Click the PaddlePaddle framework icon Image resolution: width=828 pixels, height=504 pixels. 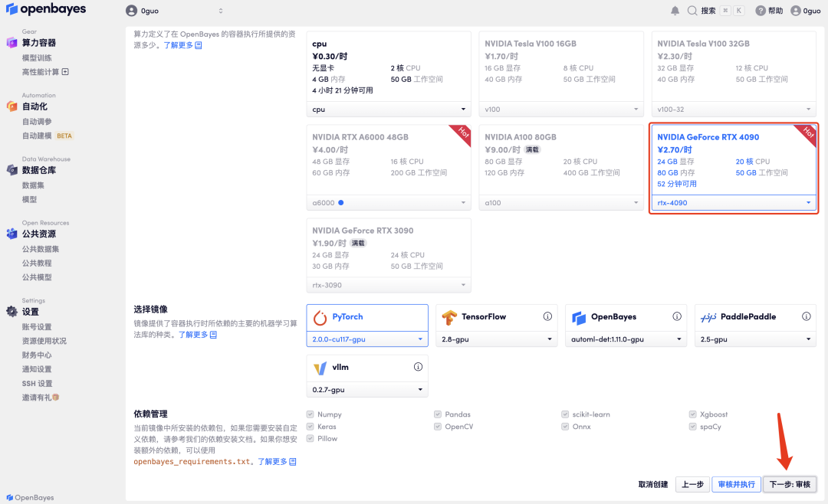707,316
